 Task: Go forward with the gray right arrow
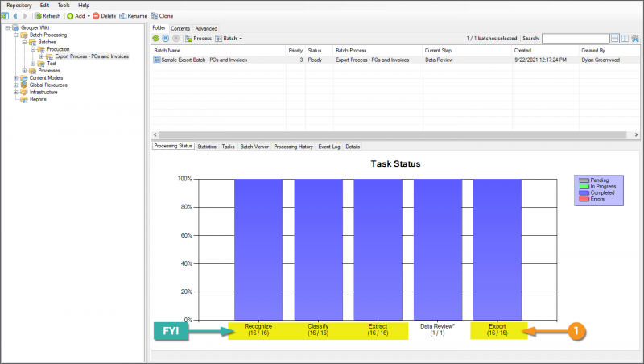25,16
